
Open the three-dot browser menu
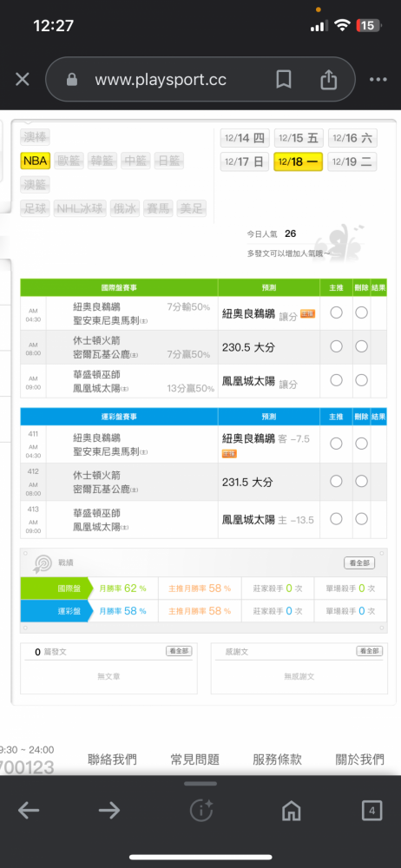(x=378, y=80)
